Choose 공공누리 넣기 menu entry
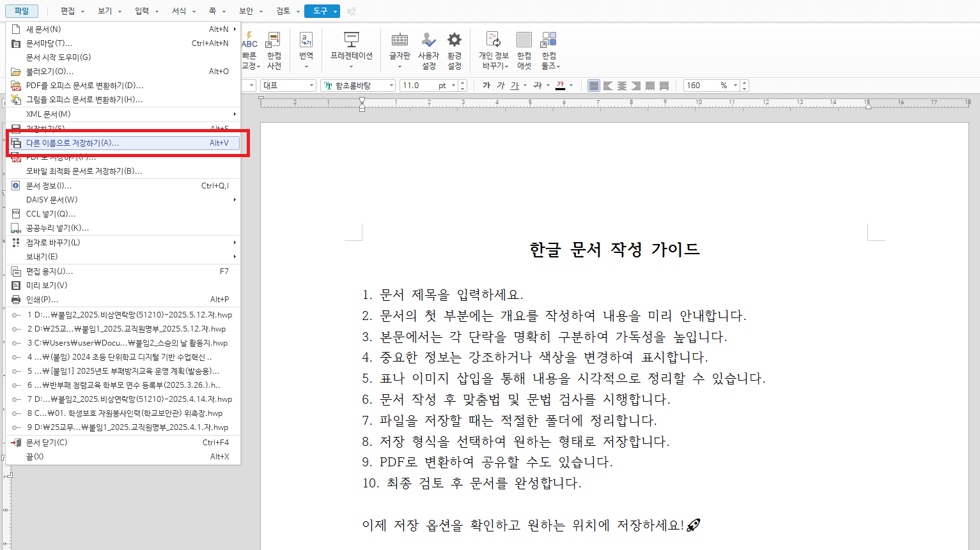This screenshot has width=980, height=550. tap(123, 228)
